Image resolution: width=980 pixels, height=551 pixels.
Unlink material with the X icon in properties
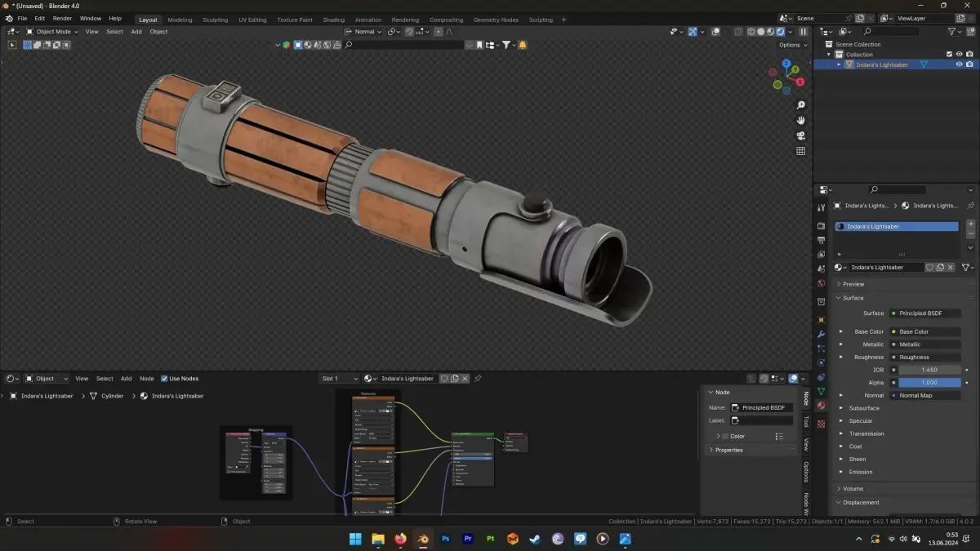951,267
